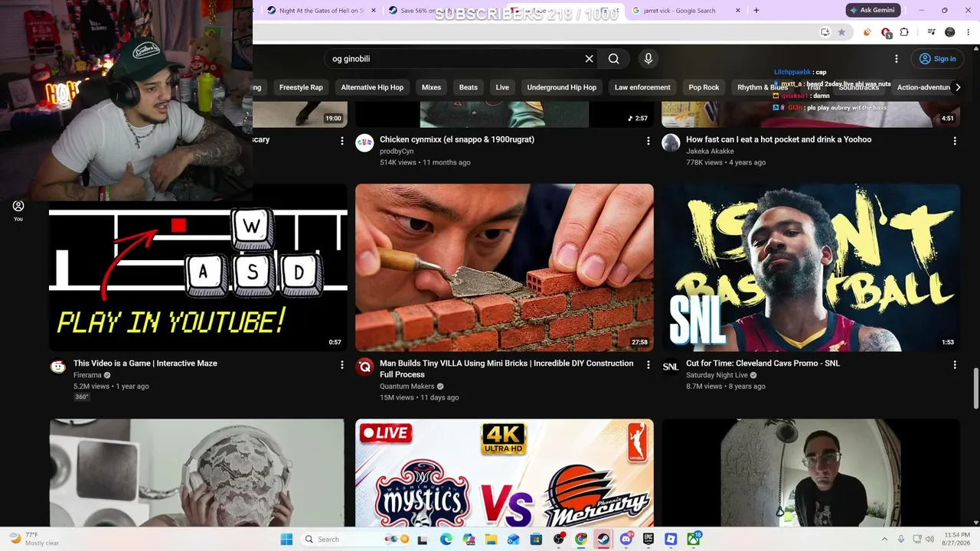Open the 'You' sidebar item
The image size is (980, 551).
(18, 210)
